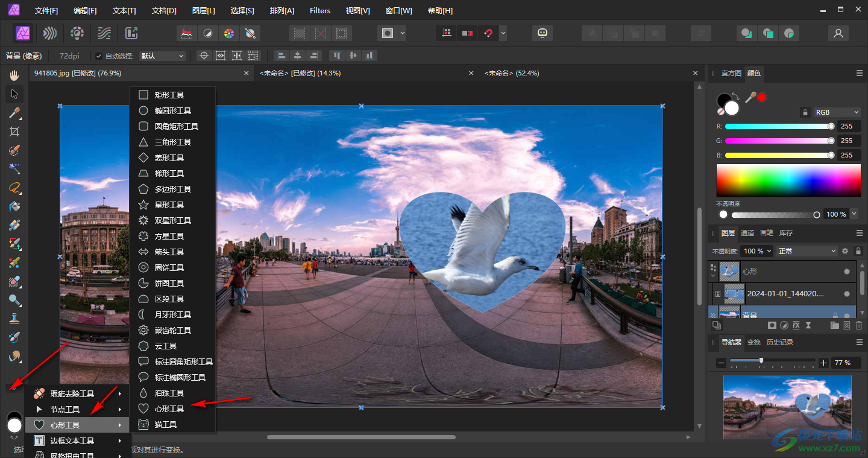Uncheck the 自动选择 checkbox

point(99,56)
